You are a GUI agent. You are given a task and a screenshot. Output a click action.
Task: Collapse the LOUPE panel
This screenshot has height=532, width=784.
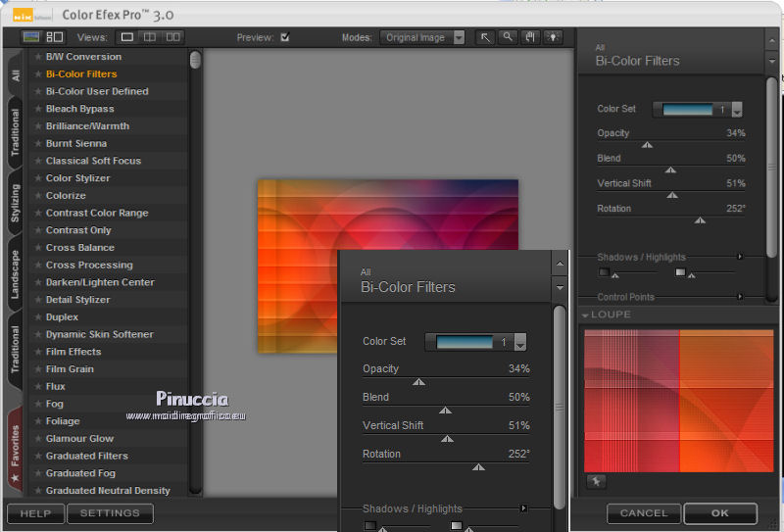pyautogui.click(x=585, y=315)
